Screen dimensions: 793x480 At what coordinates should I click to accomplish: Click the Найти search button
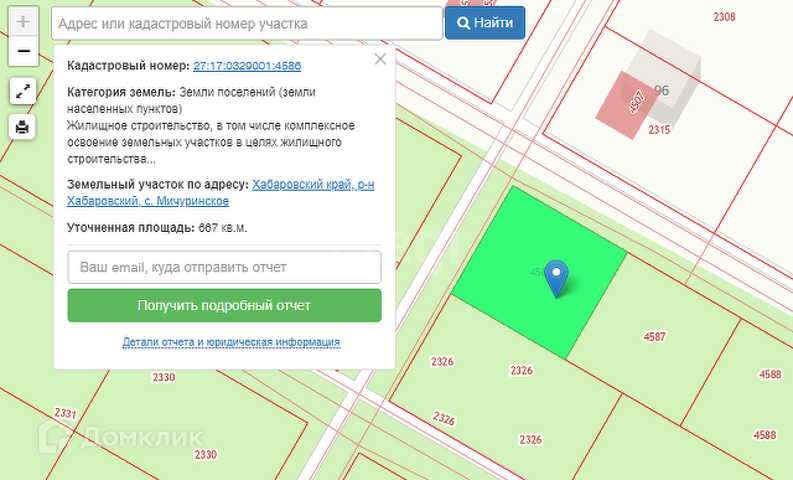pos(485,23)
